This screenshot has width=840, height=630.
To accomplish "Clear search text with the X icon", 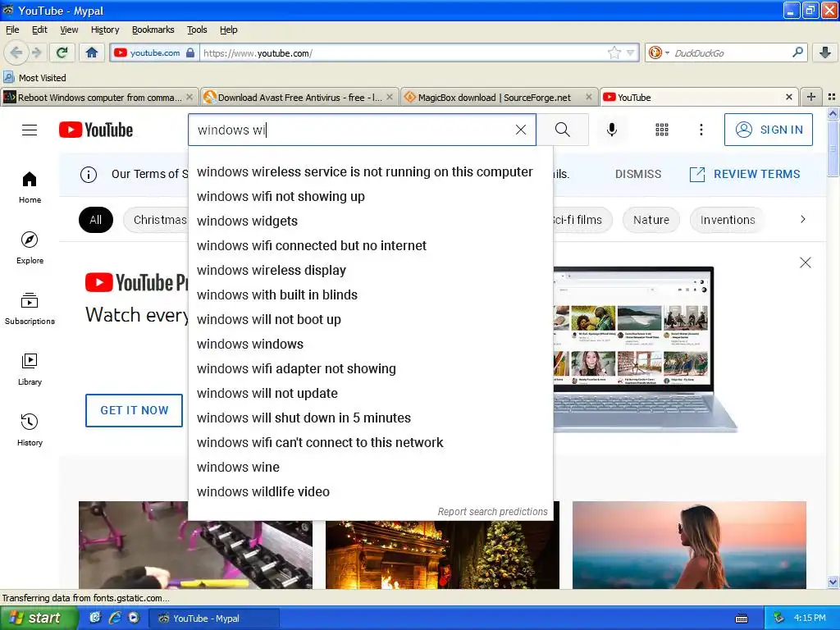I will [521, 130].
